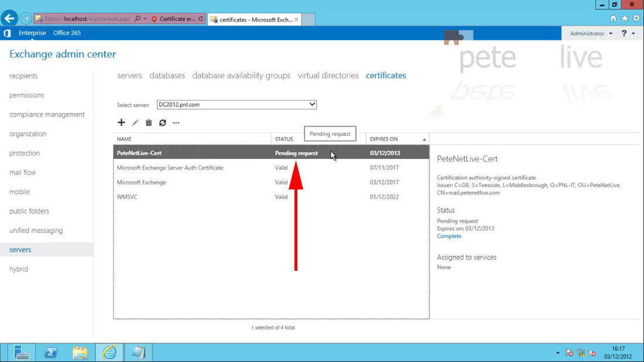
Task: Open the address bar search
Action: tap(138, 19)
